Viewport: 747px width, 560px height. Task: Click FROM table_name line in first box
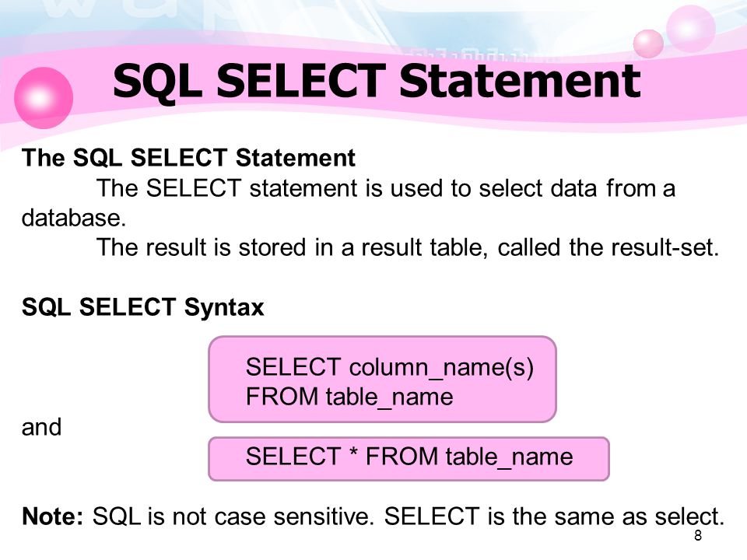tap(349, 397)
